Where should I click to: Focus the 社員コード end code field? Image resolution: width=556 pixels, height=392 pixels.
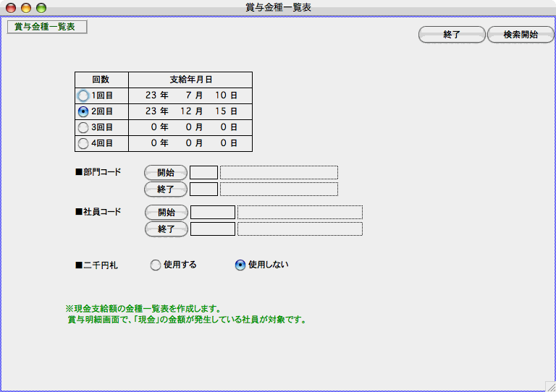click(x=212, y=229)
